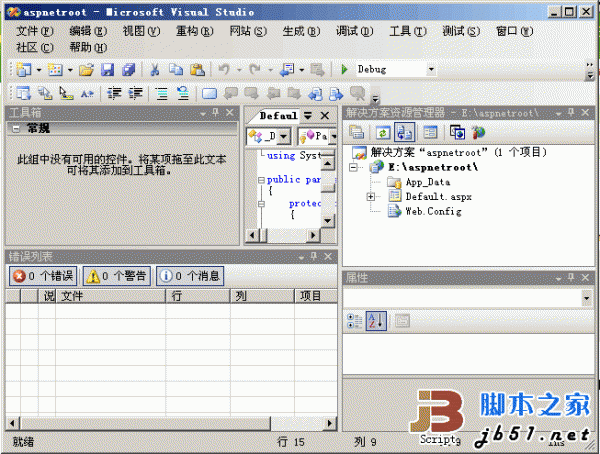Toggle the 0 个警告 warnings filter
Image resolution: width=600 pixels, height=454 pixels.
117,276
